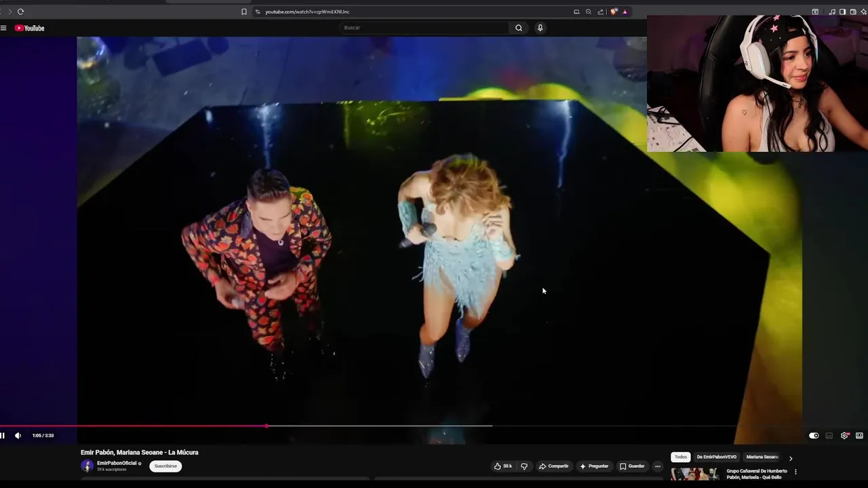Click the share page icon in address bar
Viewport: 868px width, 488px height.
click(x=600, y=12)
